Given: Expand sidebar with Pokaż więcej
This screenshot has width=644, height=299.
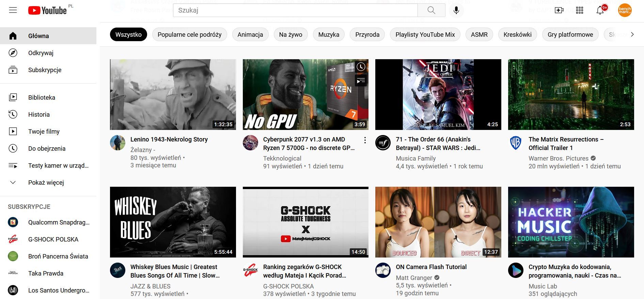Looking at the screenshot, I should point(48,182).
